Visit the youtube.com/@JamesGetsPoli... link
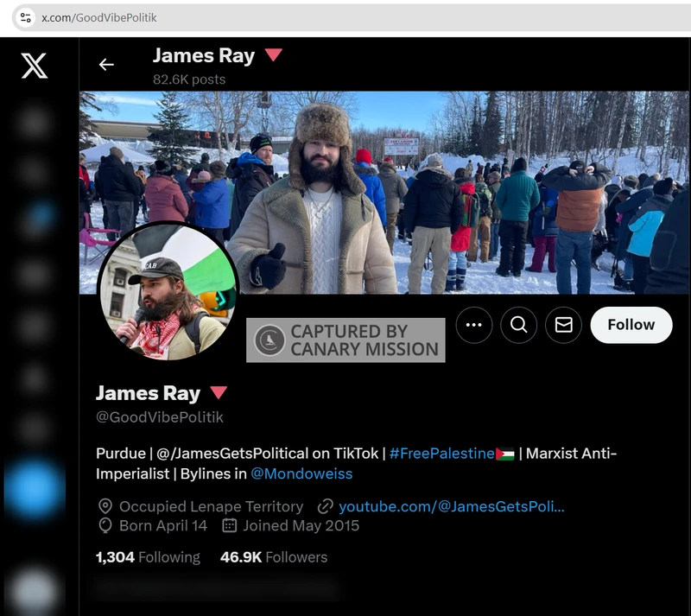691x616 pixels. click(451, 506)
